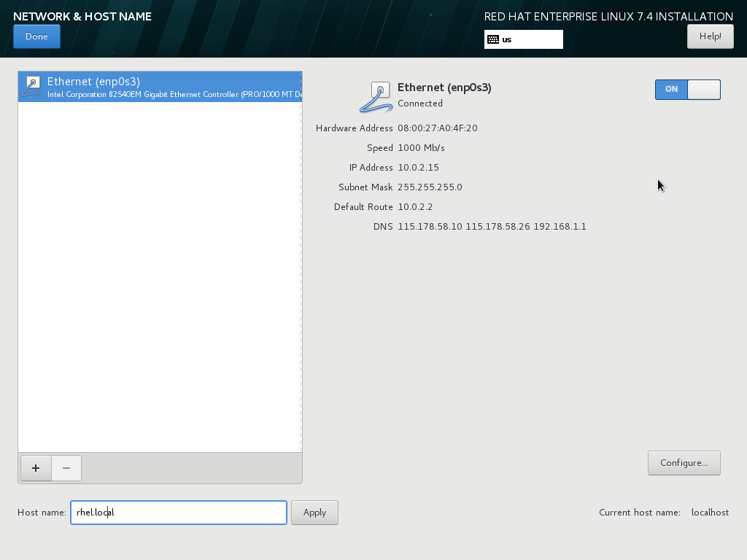This screenshot has height=560, width=747.
Task: Open the Configure... dialog
Action: 684,463
